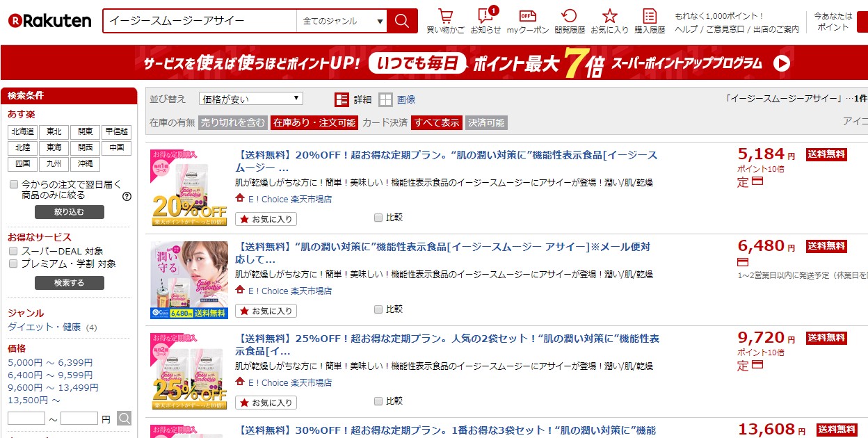Select 関西 region button

pyautogui.click(x=85, y=148)
